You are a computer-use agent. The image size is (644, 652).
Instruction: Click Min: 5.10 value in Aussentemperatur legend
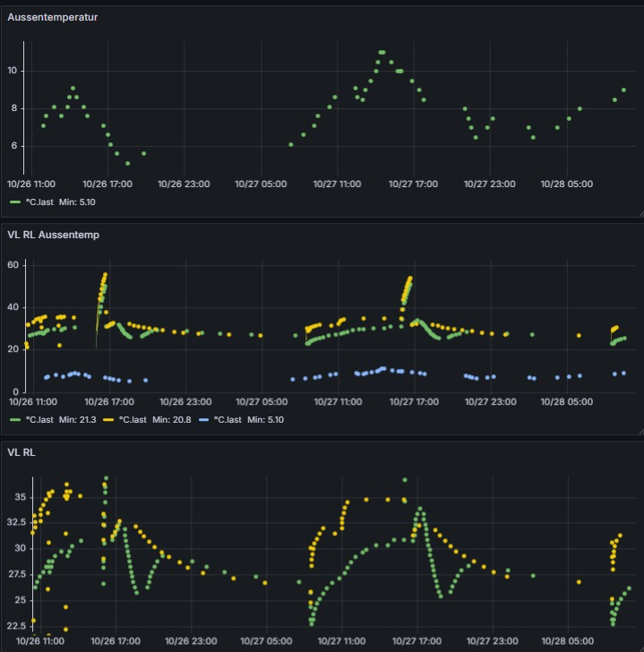(x=77, y=202)
